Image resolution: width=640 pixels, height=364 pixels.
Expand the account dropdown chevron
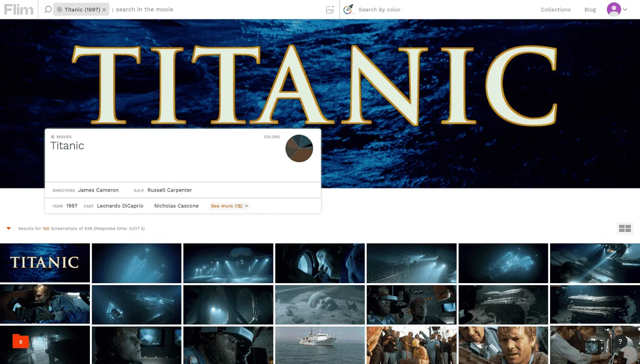coord(625,9)
